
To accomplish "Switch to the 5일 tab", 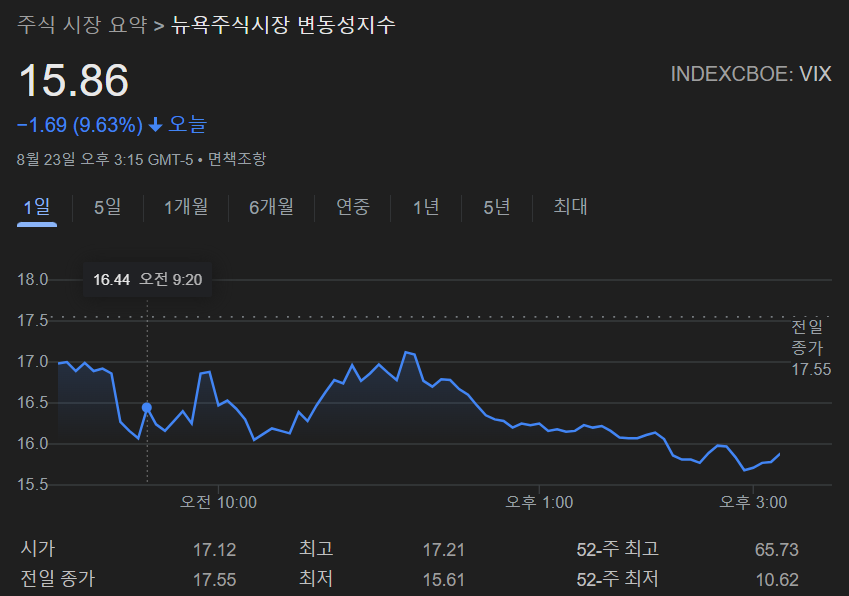I will pyautogui.click(x=107, y=207).
